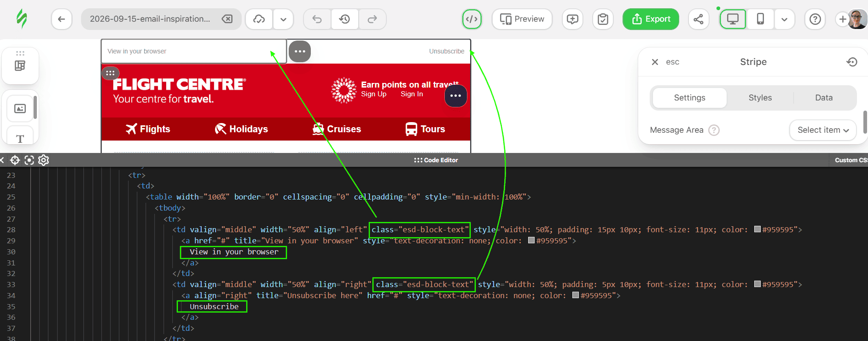Viewport: 868px width, 341px height.
Task: Select the text block icon
Action: (x=20, y=138)
